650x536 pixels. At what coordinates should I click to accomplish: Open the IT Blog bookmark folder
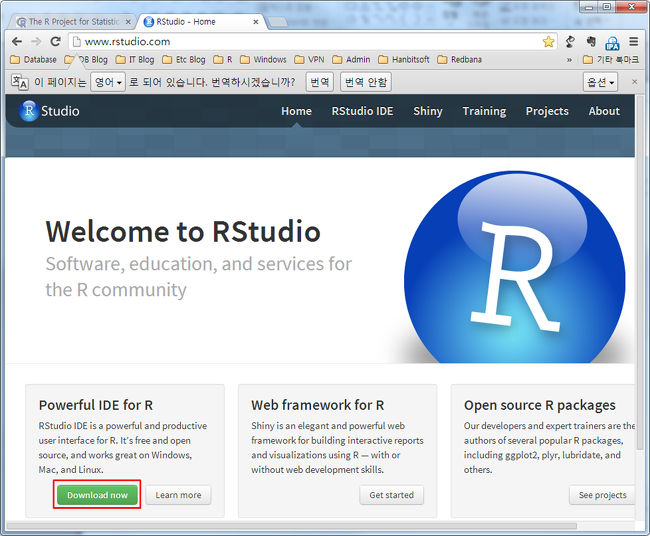(135, 60)
